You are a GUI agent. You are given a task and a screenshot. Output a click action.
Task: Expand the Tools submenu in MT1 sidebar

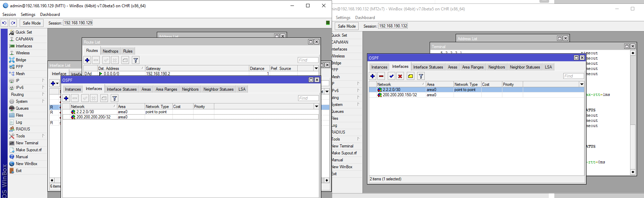click(27, 136)
